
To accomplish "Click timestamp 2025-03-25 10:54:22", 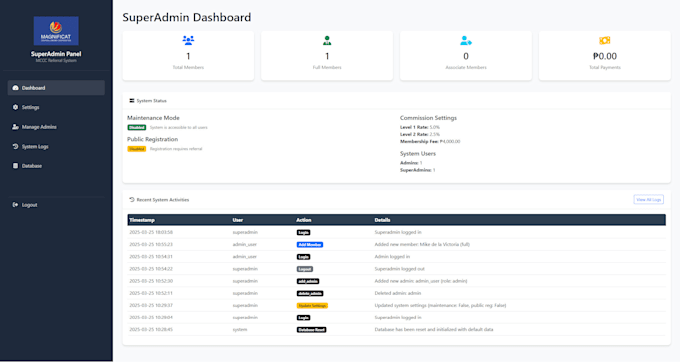I will (151, 269).
